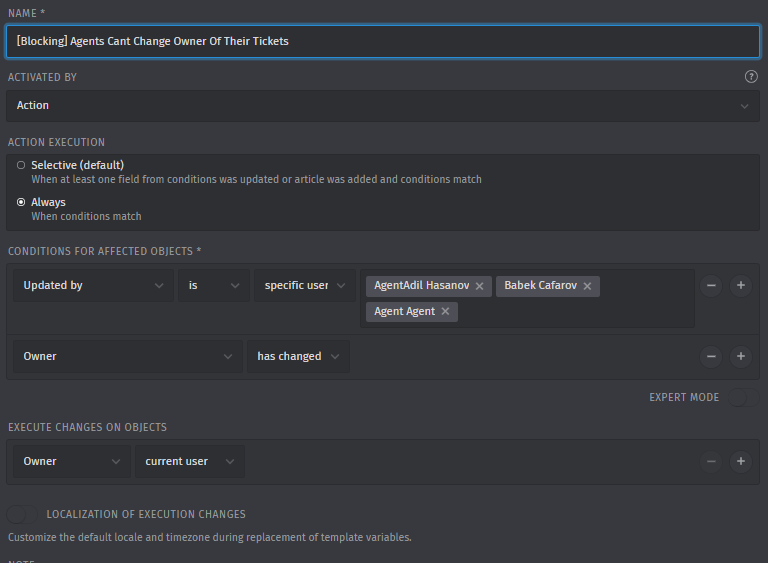Click the Selective option description text
768x563 pixels.
(256, 179)
